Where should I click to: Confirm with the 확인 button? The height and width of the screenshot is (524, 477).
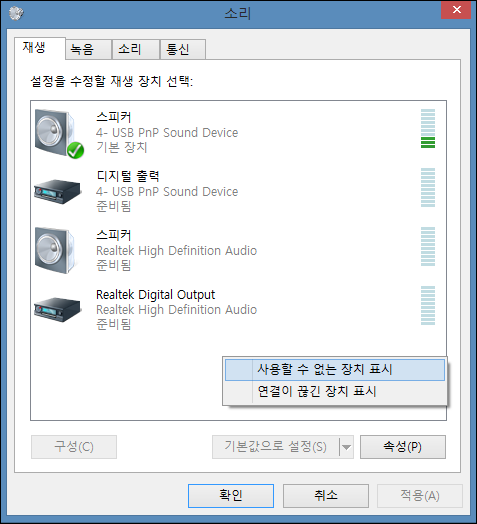tap(231, 496)
